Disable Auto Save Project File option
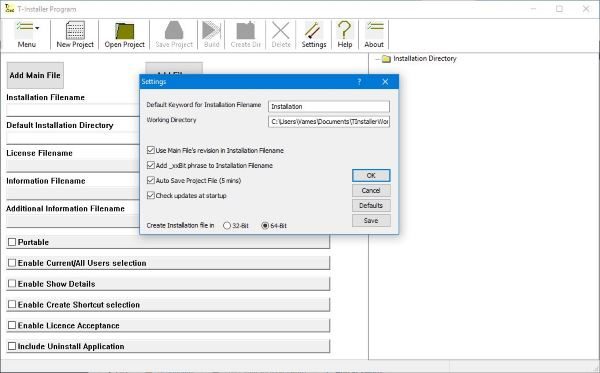This screenshot has height=373, width=600. [x=151, y=180]
